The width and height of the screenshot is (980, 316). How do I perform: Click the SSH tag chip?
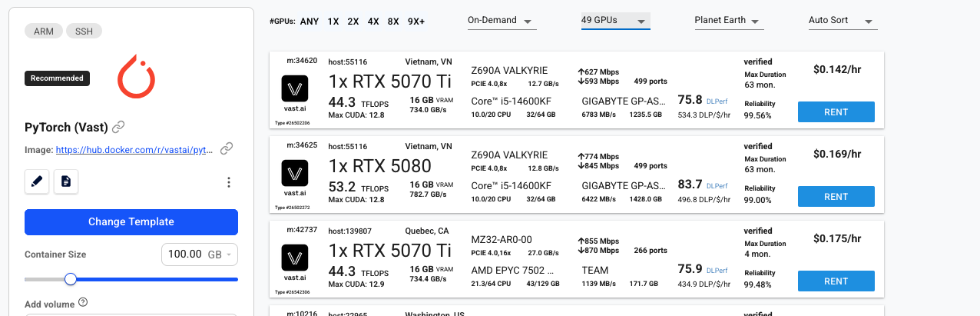(84, 32)
